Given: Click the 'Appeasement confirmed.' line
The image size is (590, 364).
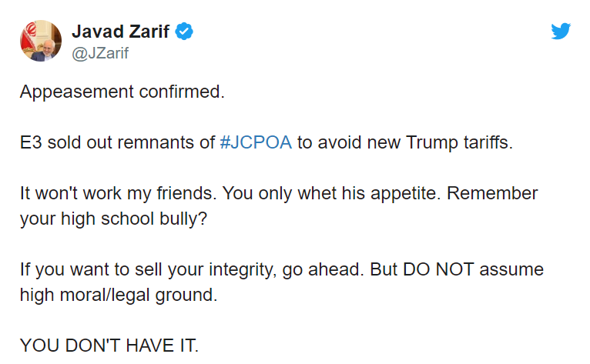Looking at the screenshot, I should point(122,92).
